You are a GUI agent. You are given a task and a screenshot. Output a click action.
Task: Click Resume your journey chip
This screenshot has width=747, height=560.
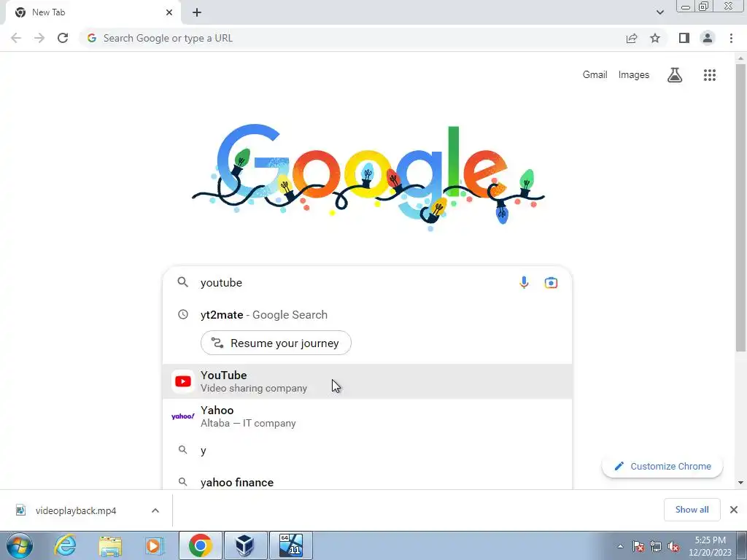pos(276,343)
